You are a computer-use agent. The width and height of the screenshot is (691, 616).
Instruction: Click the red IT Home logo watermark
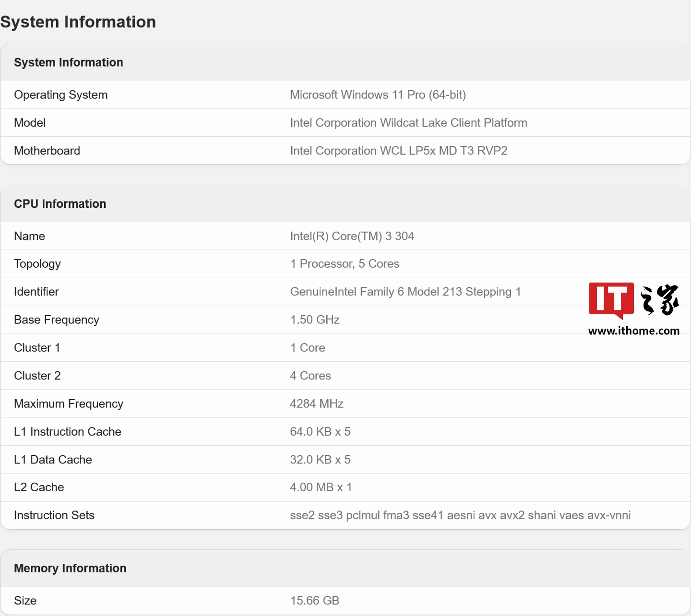[x=611, y=300]
